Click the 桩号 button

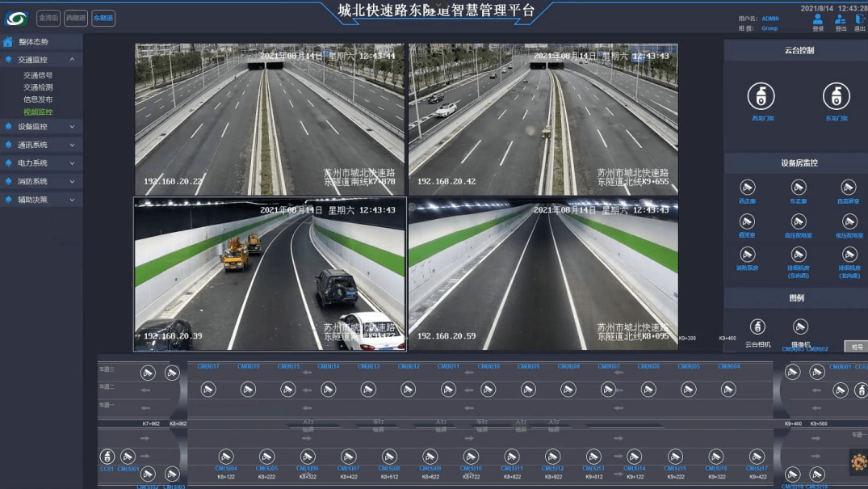coord(857,347)
